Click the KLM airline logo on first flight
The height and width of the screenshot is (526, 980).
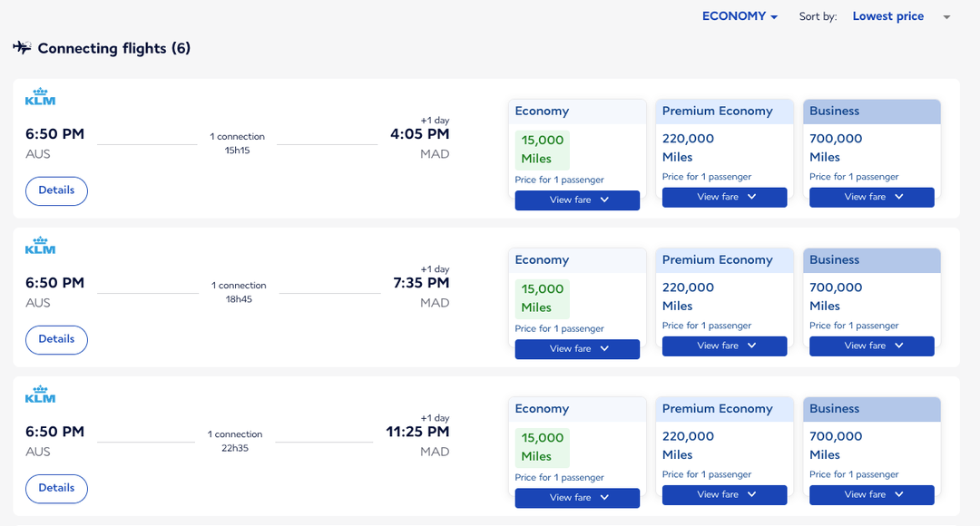(x=40, y=96)
